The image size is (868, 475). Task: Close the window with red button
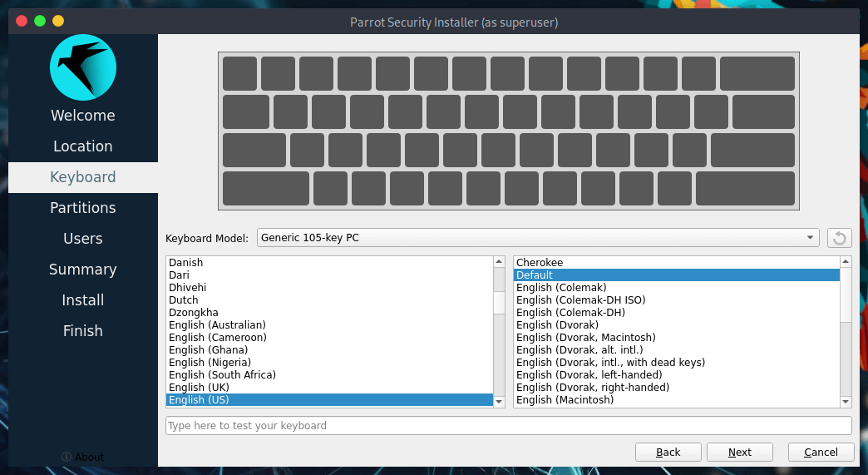21,21
